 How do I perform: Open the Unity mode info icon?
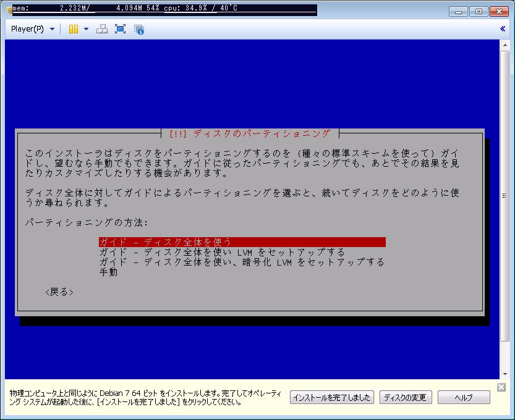click(139, 29)
